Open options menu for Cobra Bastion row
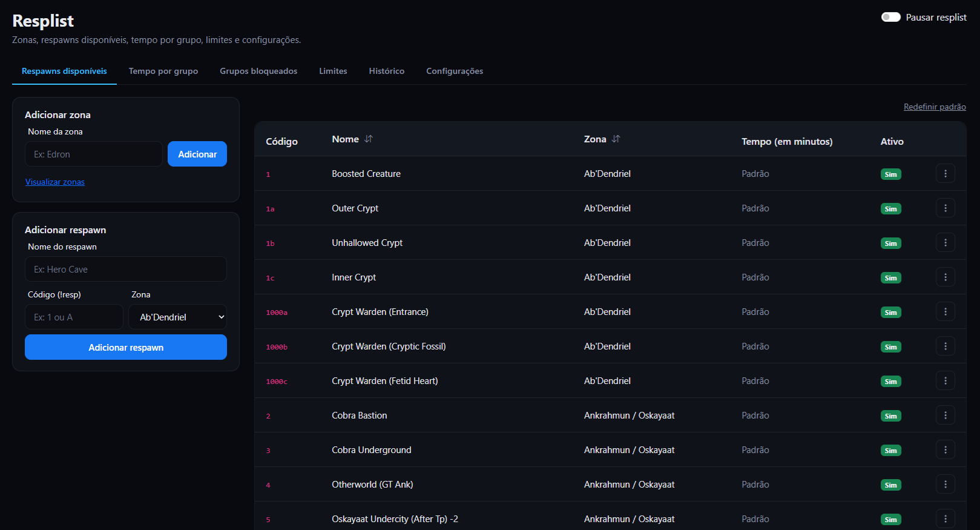Image resolution: width=980 pixels, height=530 pixels. 945,416
